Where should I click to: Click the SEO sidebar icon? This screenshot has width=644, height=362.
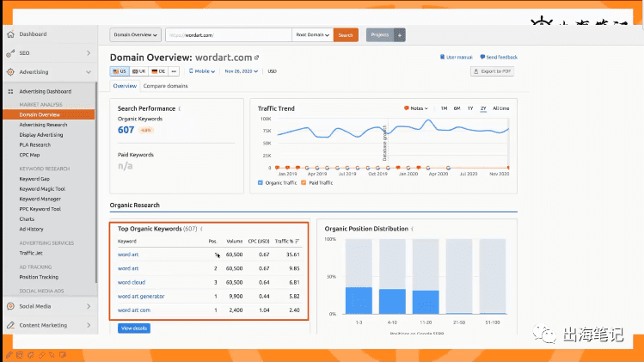10,53
